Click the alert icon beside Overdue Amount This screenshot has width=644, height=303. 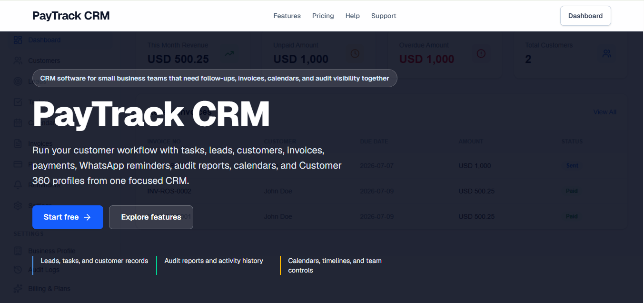coord(481,53)
